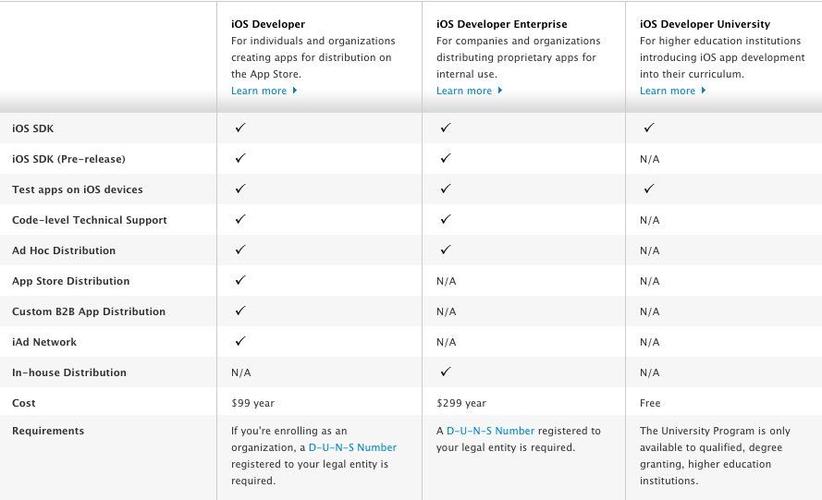Click the In-house Distribution row label

69,373
